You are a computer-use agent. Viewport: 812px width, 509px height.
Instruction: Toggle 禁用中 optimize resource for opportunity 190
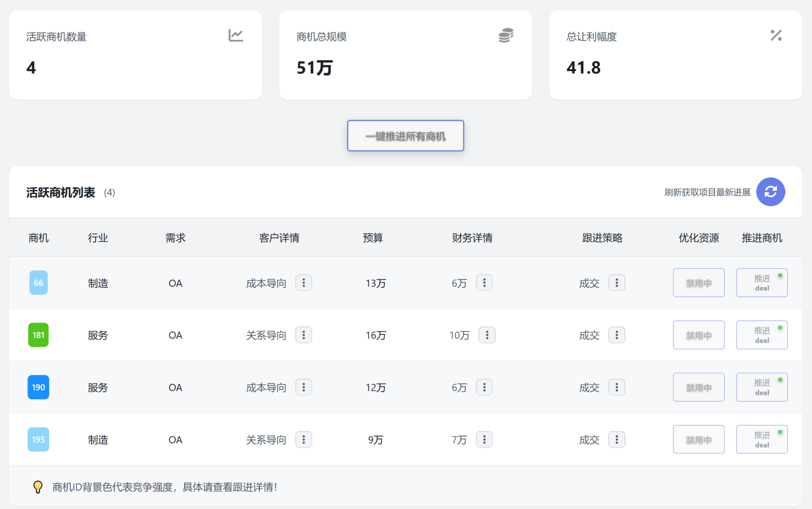(699, 387)
